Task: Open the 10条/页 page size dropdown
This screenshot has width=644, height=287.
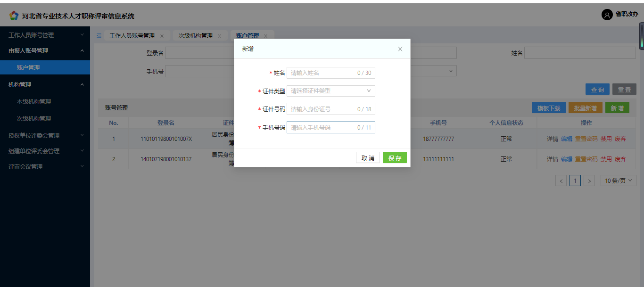Action: [618, 180]
